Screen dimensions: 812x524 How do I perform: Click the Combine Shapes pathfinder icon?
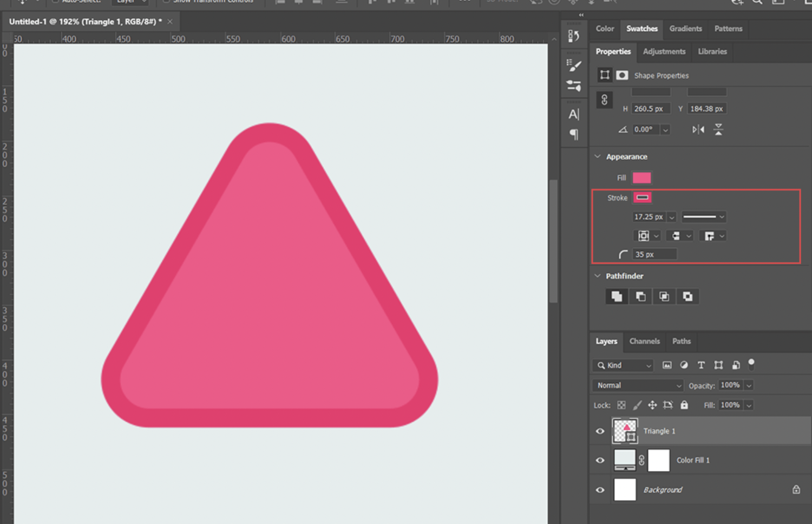point(617,297)
